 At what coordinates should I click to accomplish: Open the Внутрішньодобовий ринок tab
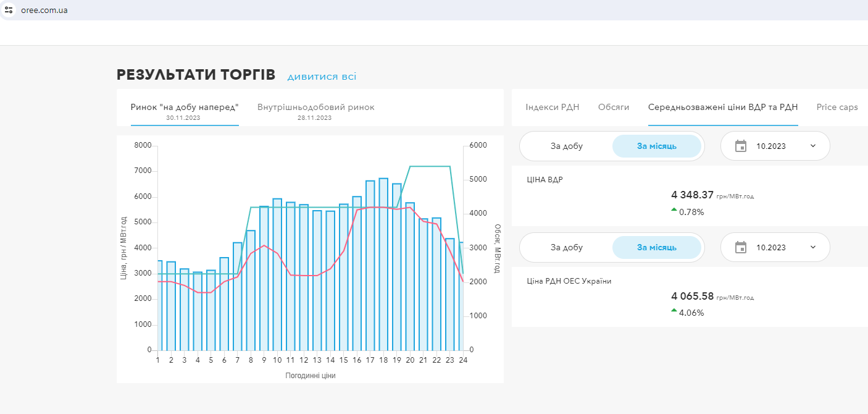[x=315, y=108]
